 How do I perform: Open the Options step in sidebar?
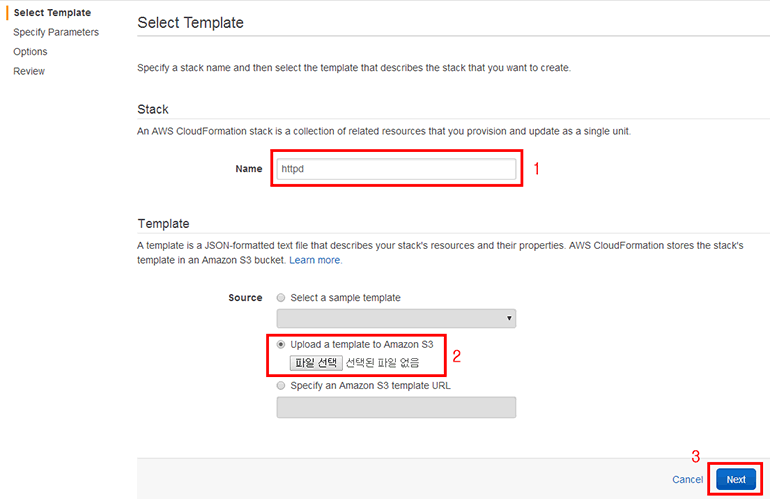click(x=30, y=51)
